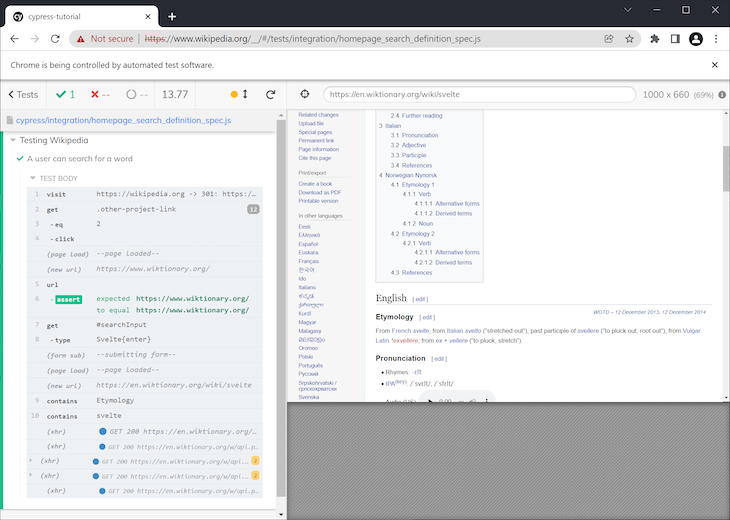The height and width of the screenshot is (520, 730).
Task: Select the get #searchInput command
Action: [144, 324]
